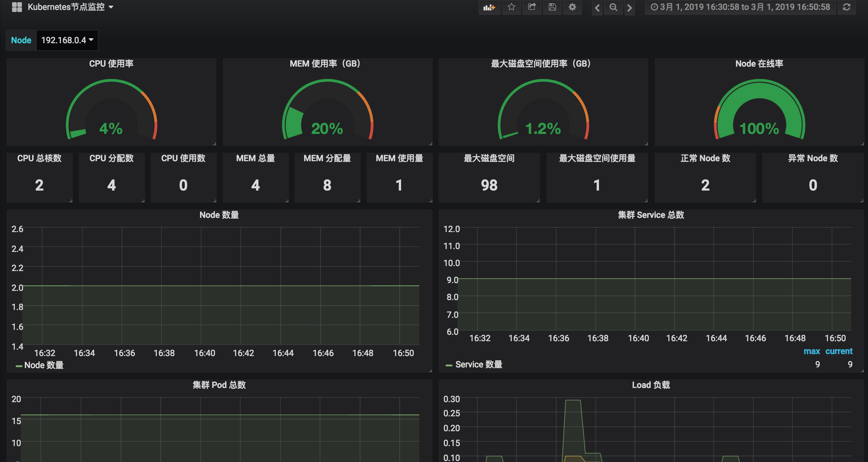Open 集群 Pod 总数 panel title

pos(219,385)
